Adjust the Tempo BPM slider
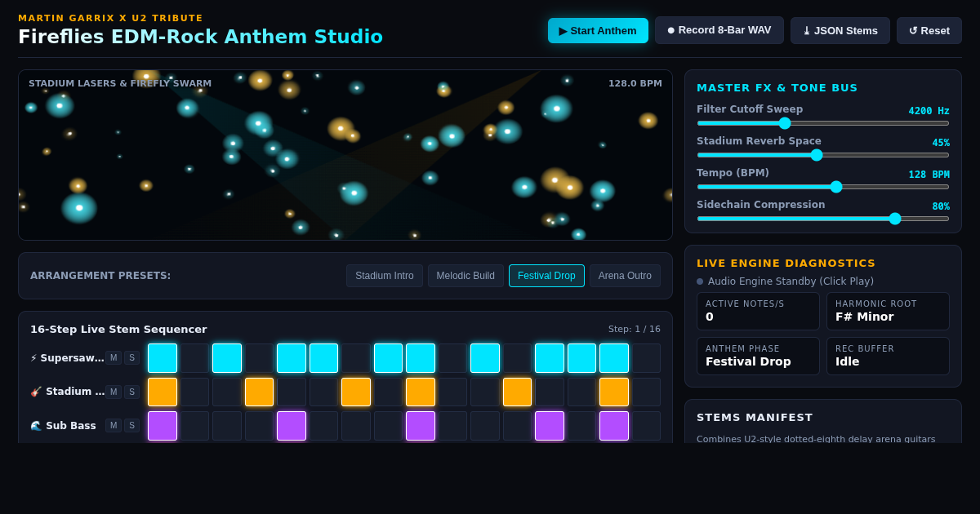This screenshot has width=980, height=514. pyautogui.click(x=823, y=187)
